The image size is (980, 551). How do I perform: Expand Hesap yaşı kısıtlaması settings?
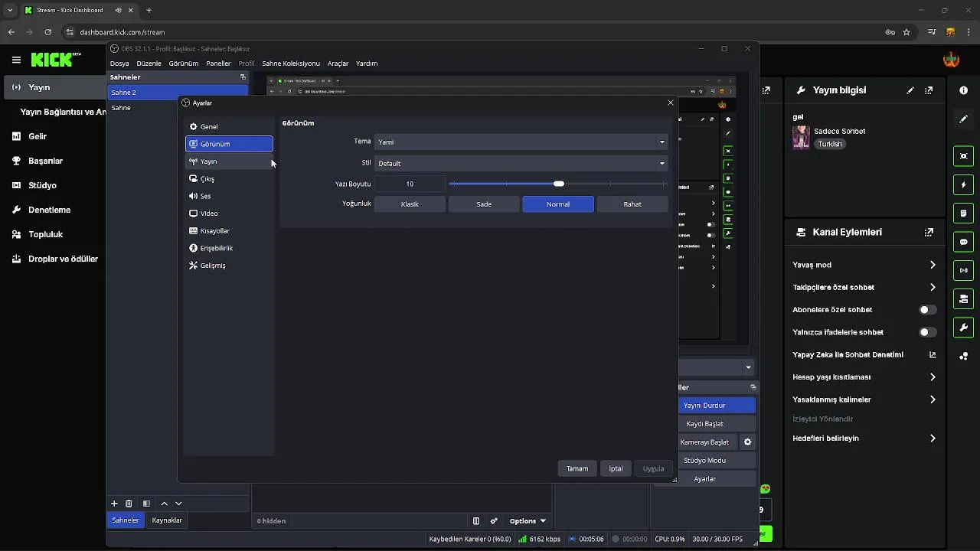tap(933, 377)
